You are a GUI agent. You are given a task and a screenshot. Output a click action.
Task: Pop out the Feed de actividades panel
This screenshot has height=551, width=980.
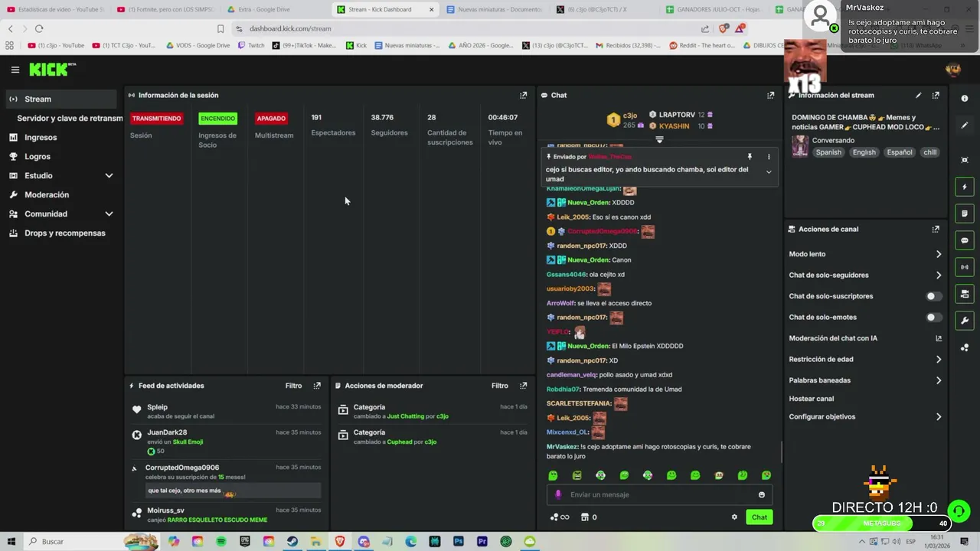317,386
